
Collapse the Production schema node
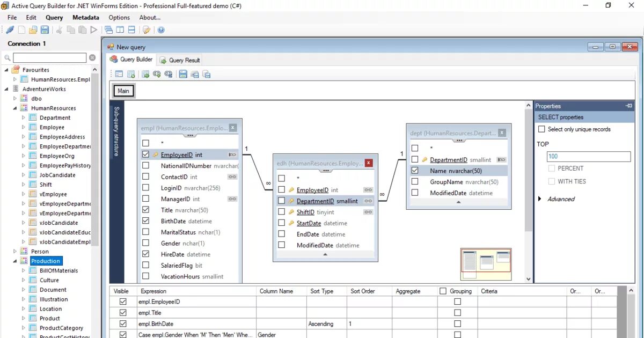pyautogui.click(x=15, y=261)
